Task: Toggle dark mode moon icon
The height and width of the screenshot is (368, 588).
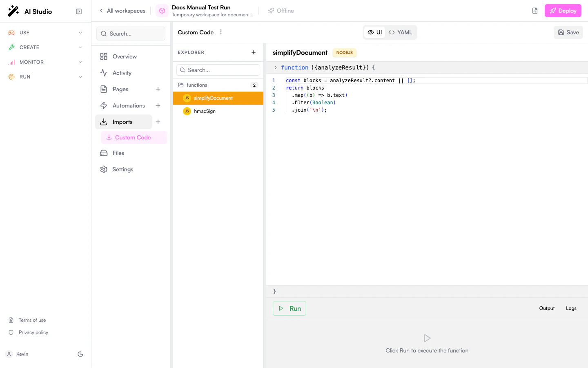Action: click(80, 354)
